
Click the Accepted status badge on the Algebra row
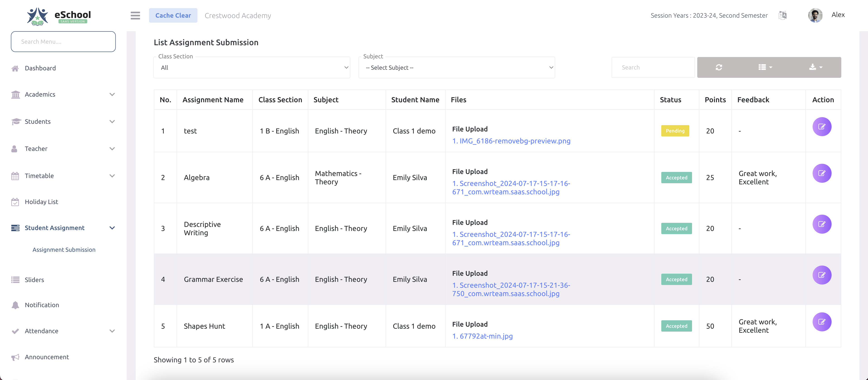676,178
